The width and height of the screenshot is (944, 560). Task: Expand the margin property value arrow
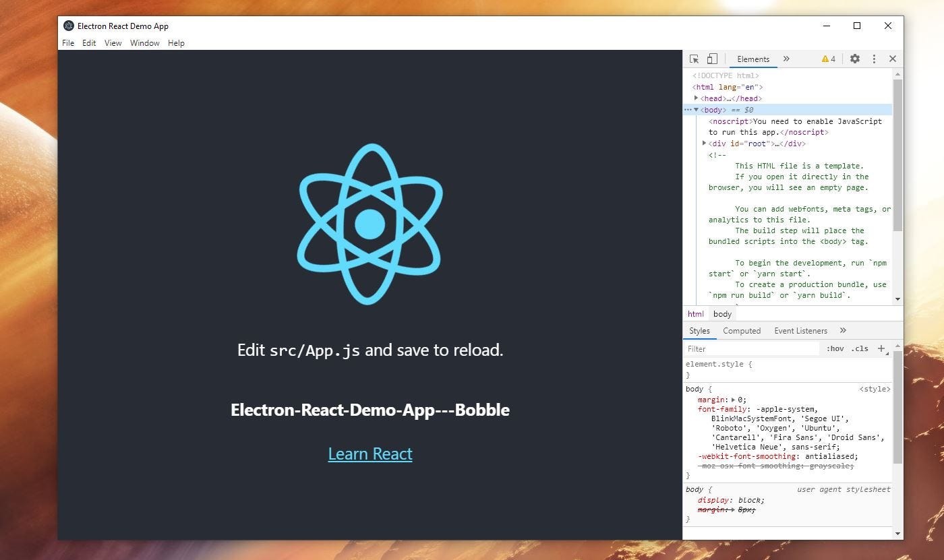(732, 400)
